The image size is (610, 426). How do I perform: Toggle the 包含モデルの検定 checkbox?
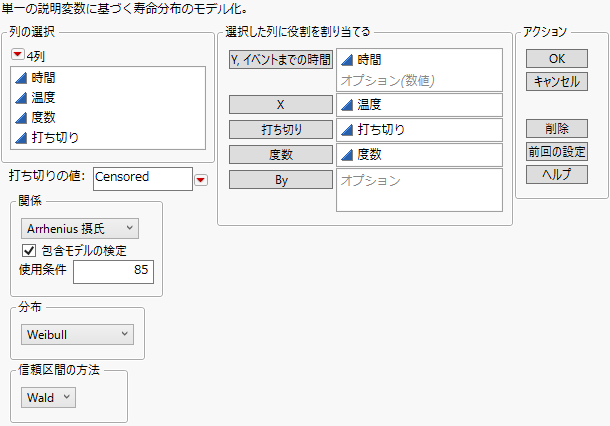[x=28, y=251]
